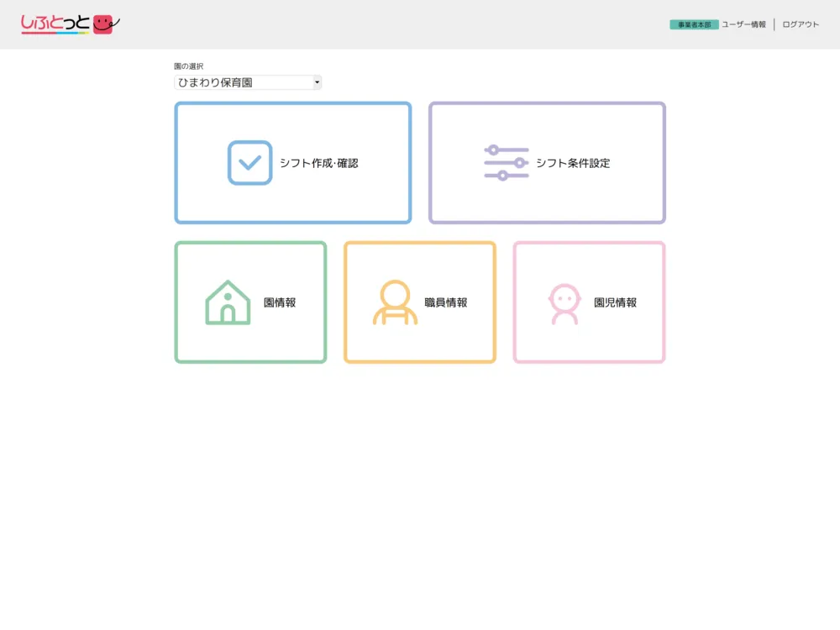
Task: Click the 事業者本部 green badge
Action: pyautogui.click(x=694, y=24)
